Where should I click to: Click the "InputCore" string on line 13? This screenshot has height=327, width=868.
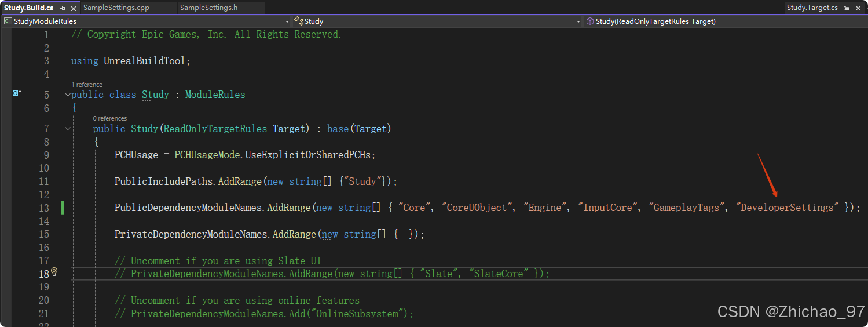[608, 208]
